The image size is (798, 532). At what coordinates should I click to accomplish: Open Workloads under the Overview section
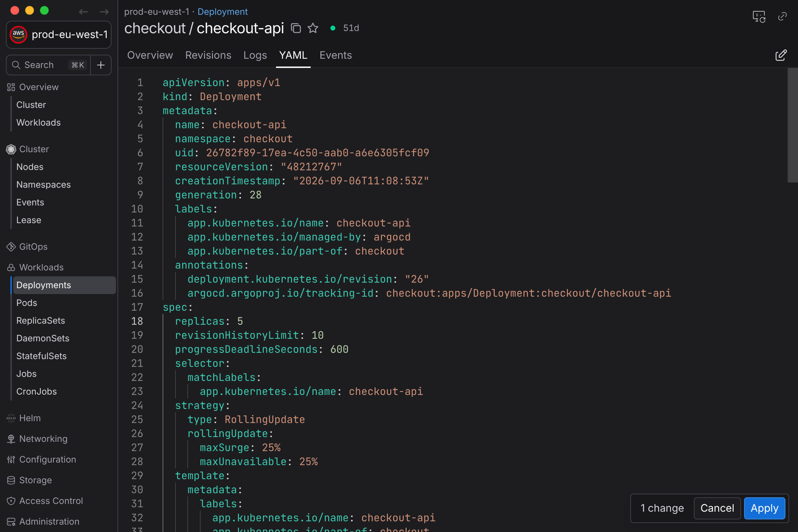point(38,123)
